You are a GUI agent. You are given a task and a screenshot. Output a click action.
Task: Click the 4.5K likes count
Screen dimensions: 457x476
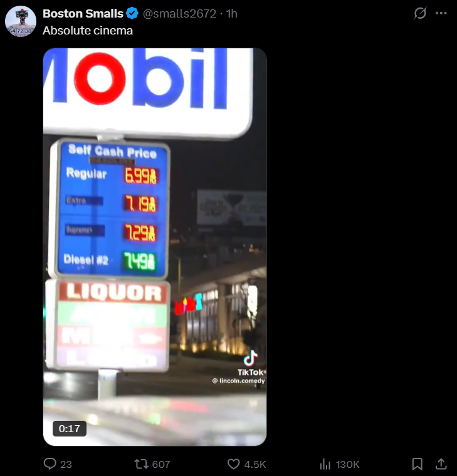[x=255, y=464]
